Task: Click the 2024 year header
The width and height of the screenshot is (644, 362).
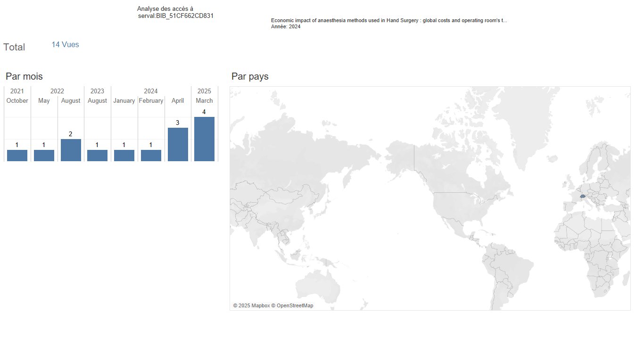Action: click(x=151, y=91)
